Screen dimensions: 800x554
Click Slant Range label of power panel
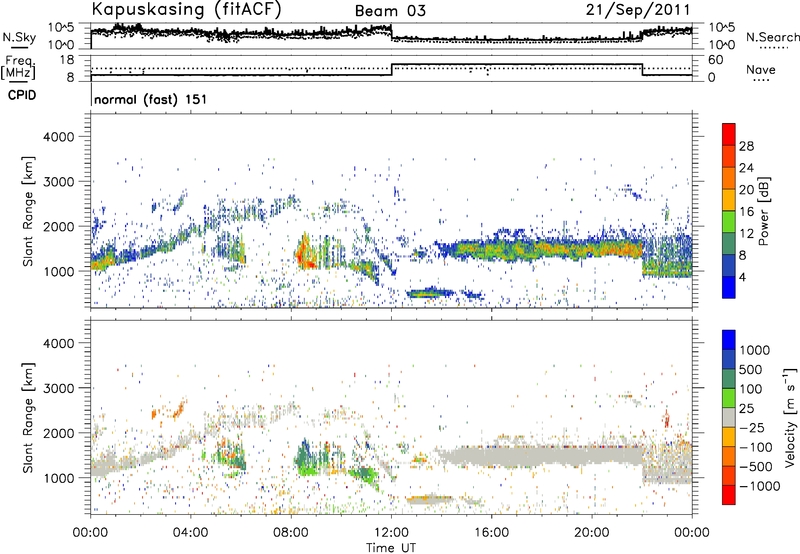28,211
